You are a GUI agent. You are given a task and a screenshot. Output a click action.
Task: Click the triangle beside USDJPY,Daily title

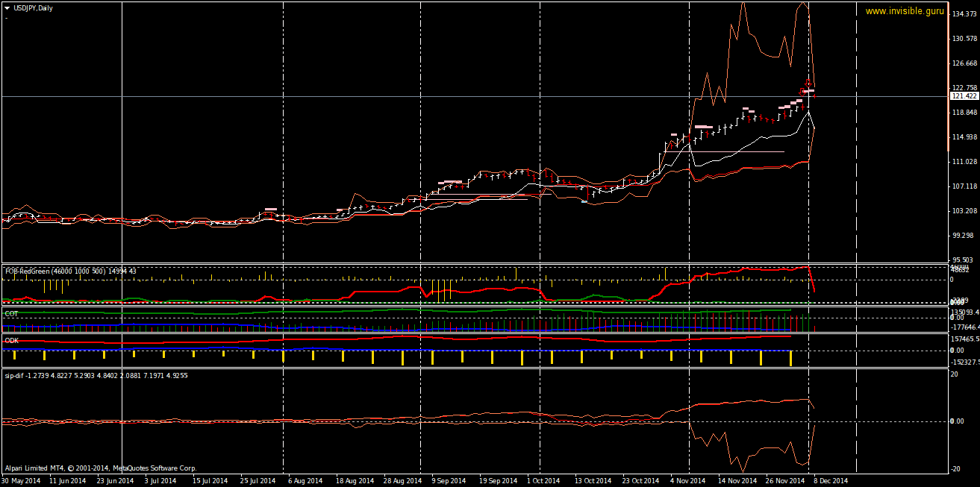coord(7,7)
